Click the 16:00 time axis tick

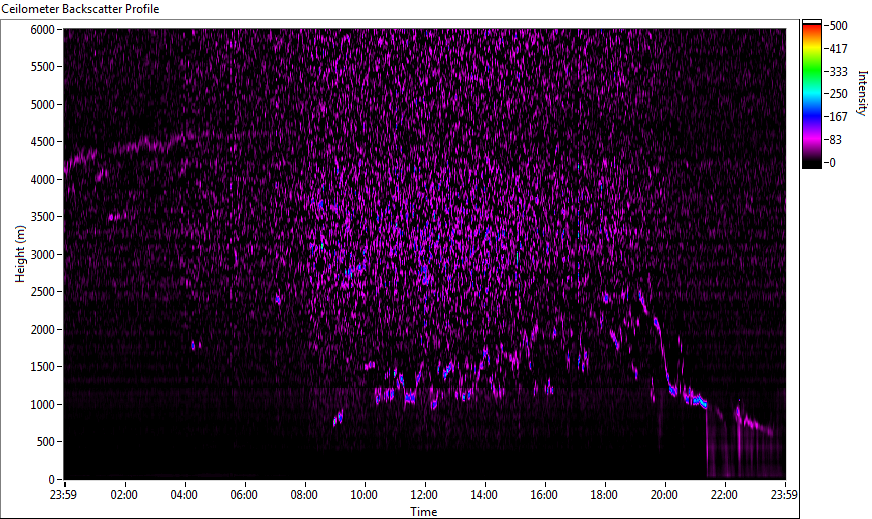point(544,494)
